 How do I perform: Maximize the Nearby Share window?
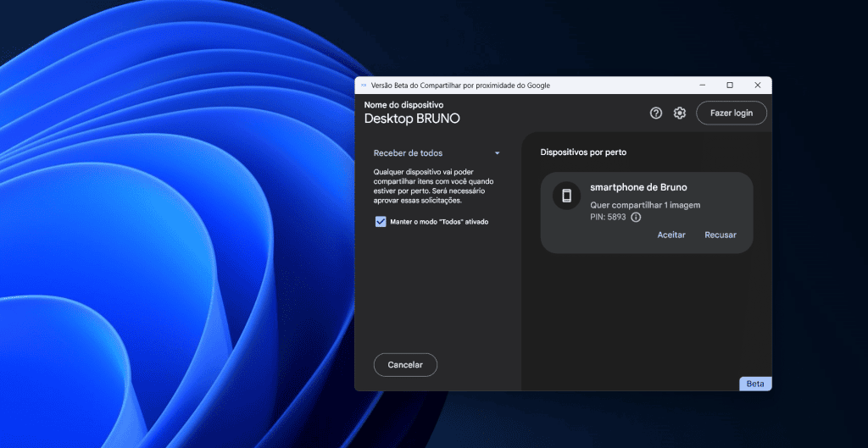tap(730, 86)
